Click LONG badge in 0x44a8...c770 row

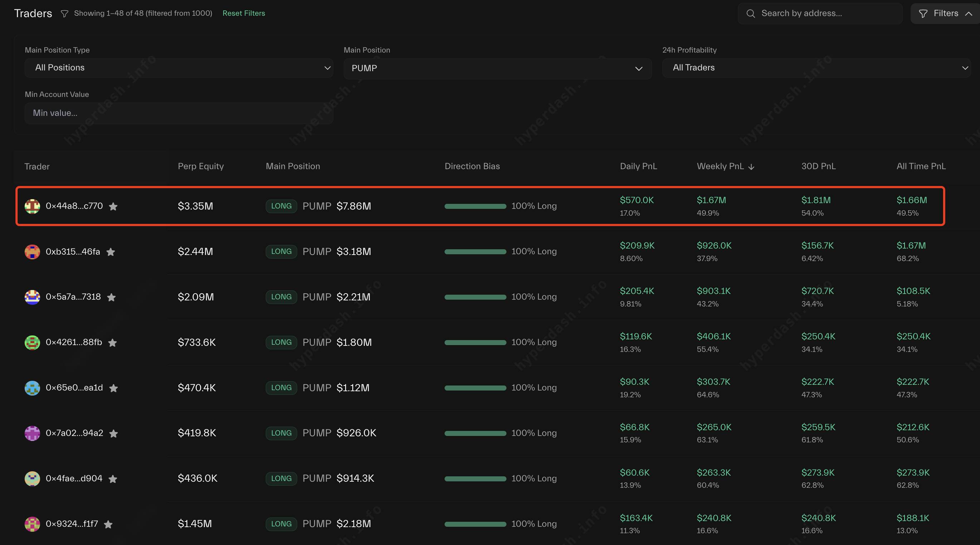(x=281, y=206)
